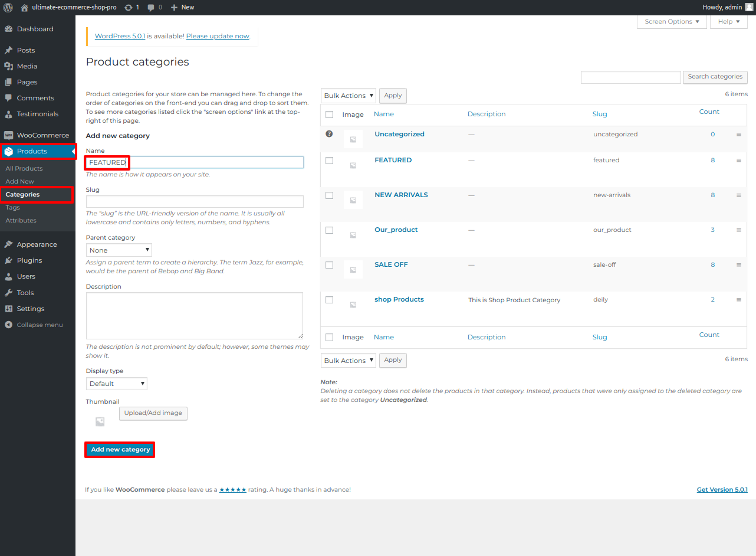
Task: Open All Products submenu item
Action: point(24,168)
